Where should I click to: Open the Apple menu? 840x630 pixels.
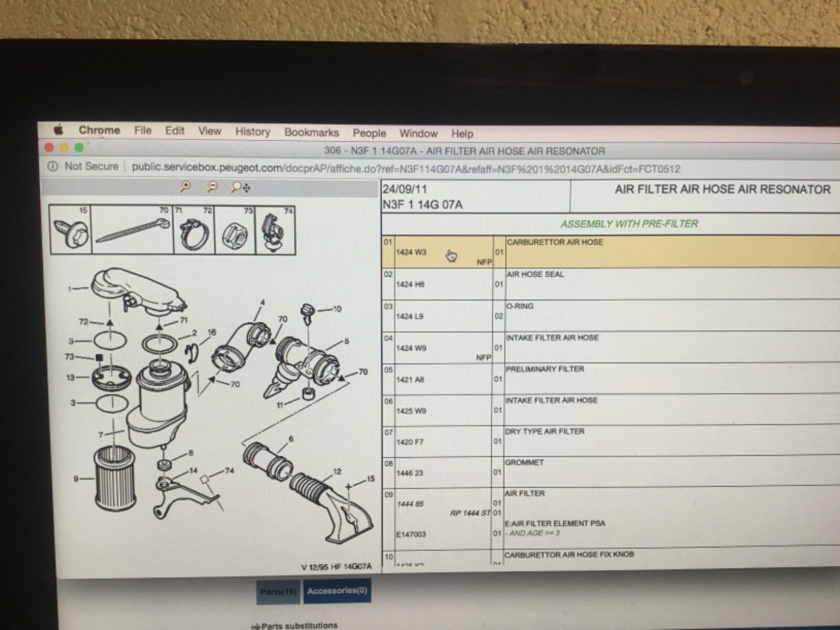[x=59, y=130]
